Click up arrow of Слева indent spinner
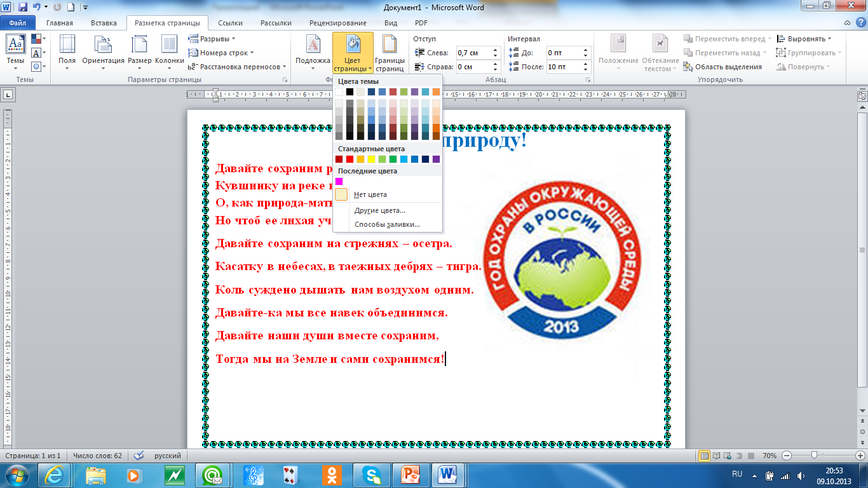The width and height of the screenshot is (868, 488). point(495,50)
